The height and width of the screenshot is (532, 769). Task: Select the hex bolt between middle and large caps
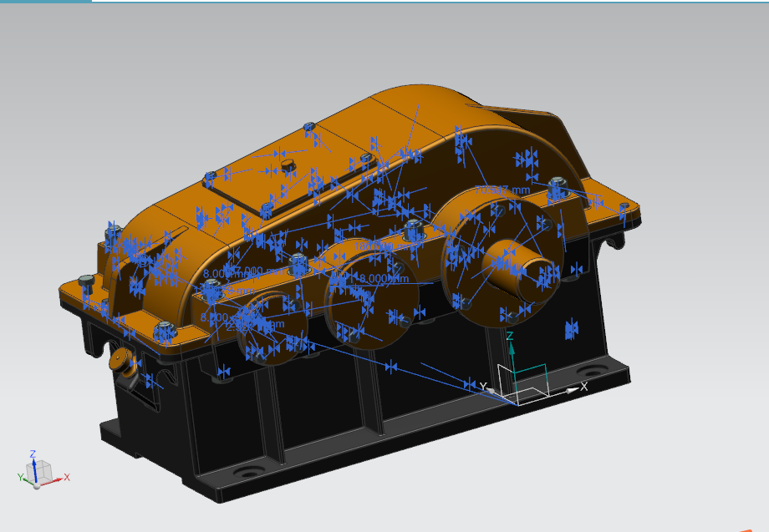pyautogui.click(x=414, y=231)
